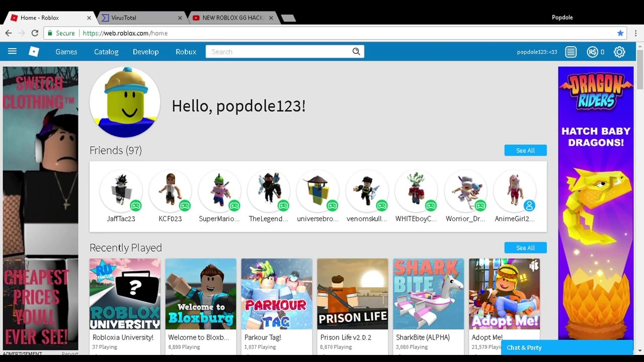644x362 pixels.
Task: Close the VirusTotal tab
Action: 180,18
